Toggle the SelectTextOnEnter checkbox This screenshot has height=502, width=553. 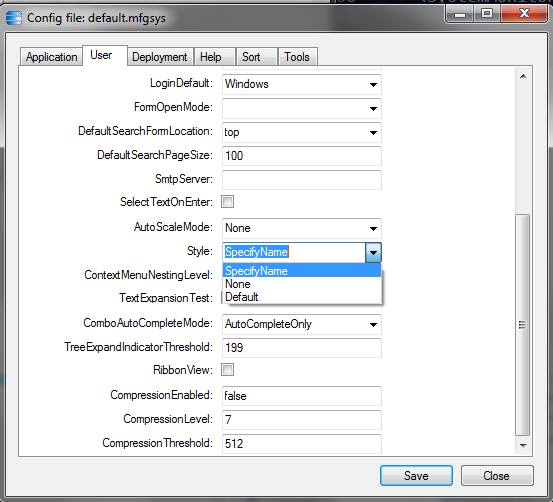(x=227, y=202)
